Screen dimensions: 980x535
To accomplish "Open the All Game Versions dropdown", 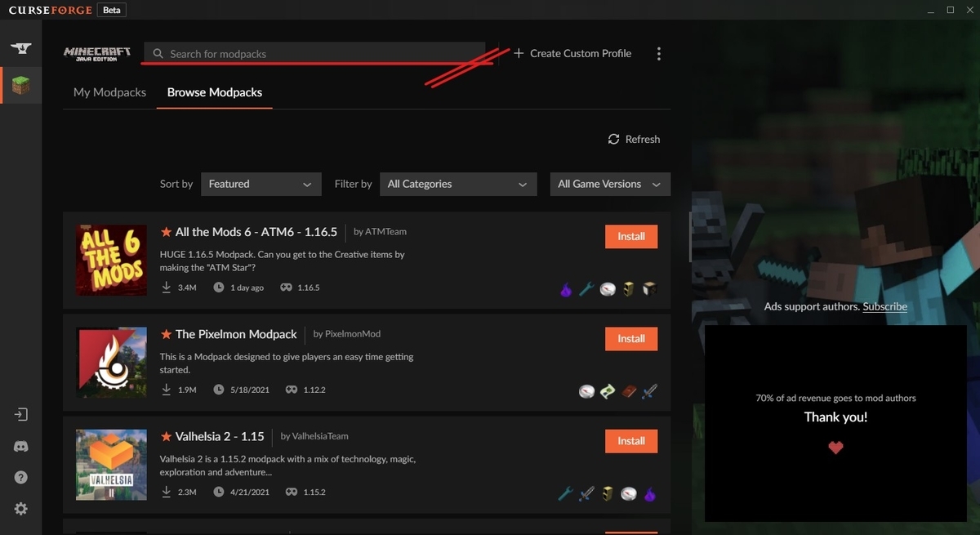I will click(610, 184).
